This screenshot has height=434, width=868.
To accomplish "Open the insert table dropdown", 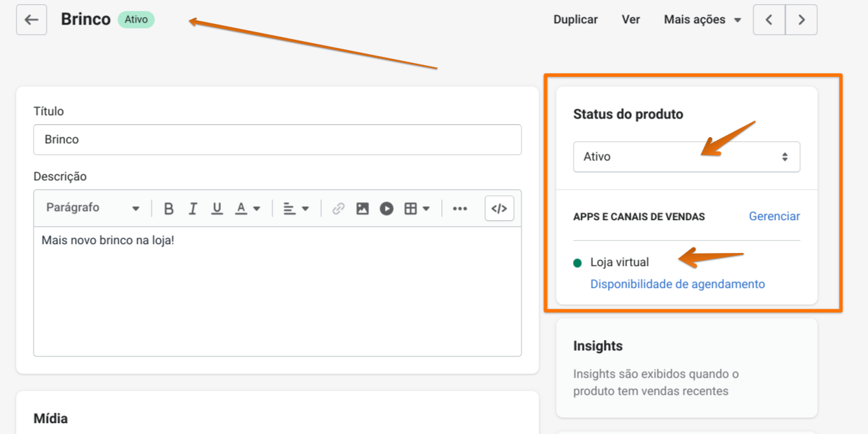I will 417,208.
